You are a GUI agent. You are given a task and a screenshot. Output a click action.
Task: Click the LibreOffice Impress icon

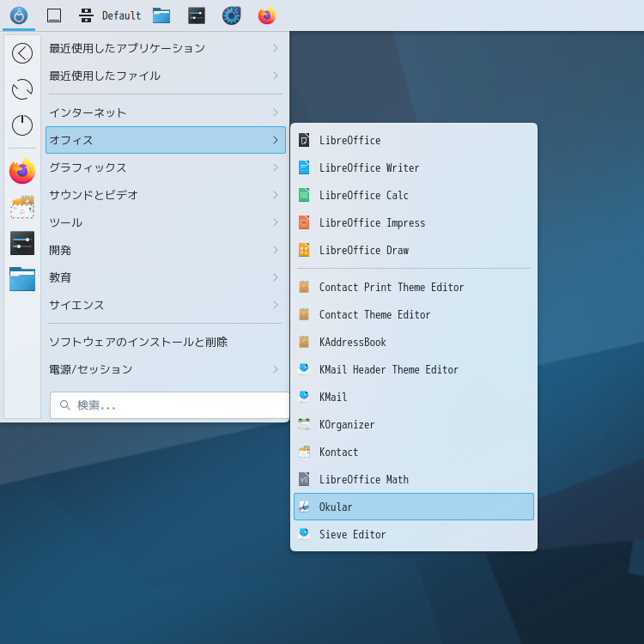click(x=304, y=222)
